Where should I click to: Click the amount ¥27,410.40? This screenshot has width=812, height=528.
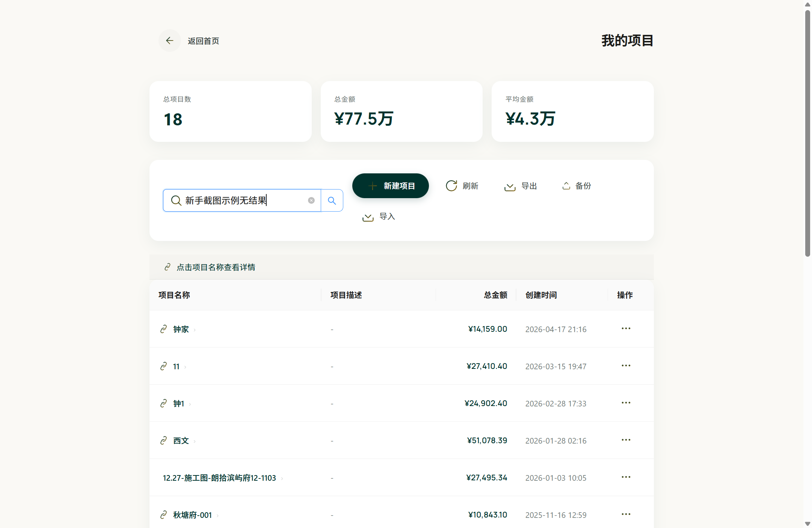(x=487, y=366)
